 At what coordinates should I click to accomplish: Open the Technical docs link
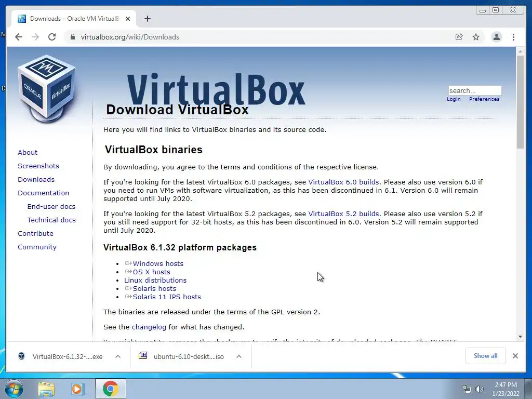click(x=51, y=220)
